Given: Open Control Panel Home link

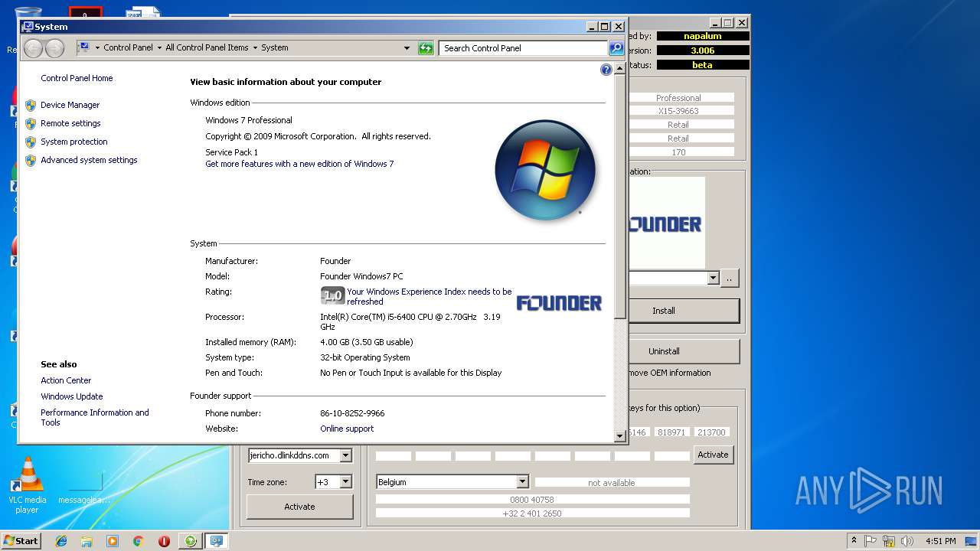Looking at the screenshot, I should [x=77, y=78].
